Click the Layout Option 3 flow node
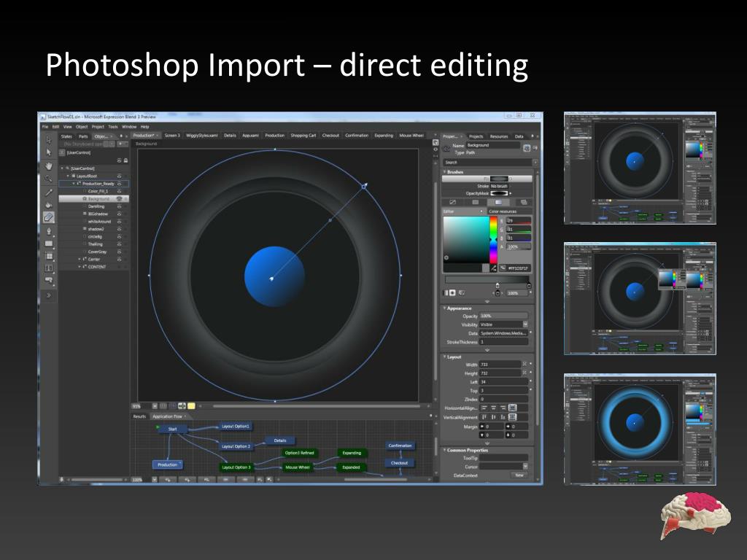The width and height of the screenshot is (747, 560). tap(236, 467)
